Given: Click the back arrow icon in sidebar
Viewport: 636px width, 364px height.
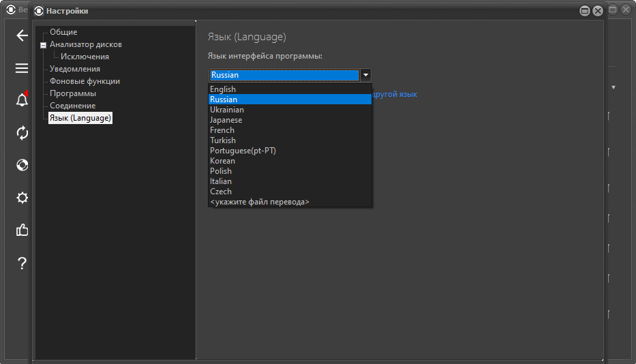Looking at the screenshot, I should click(x=22, y=35).
